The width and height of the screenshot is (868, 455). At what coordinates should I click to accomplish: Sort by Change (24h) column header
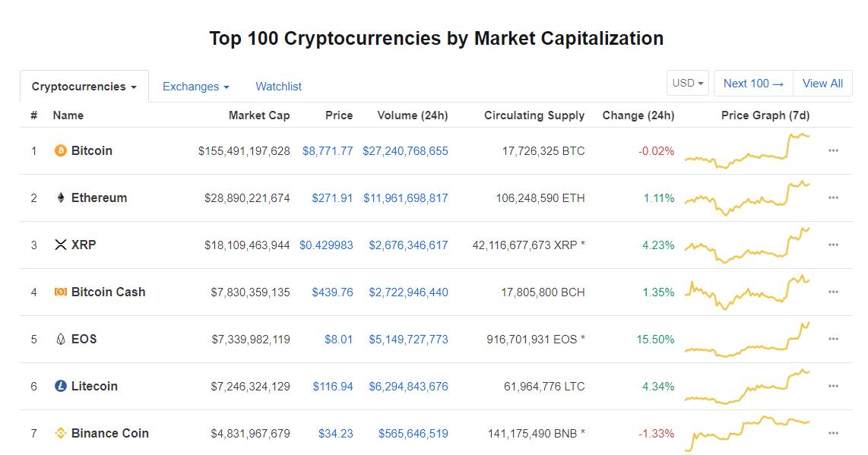point(638,115)
